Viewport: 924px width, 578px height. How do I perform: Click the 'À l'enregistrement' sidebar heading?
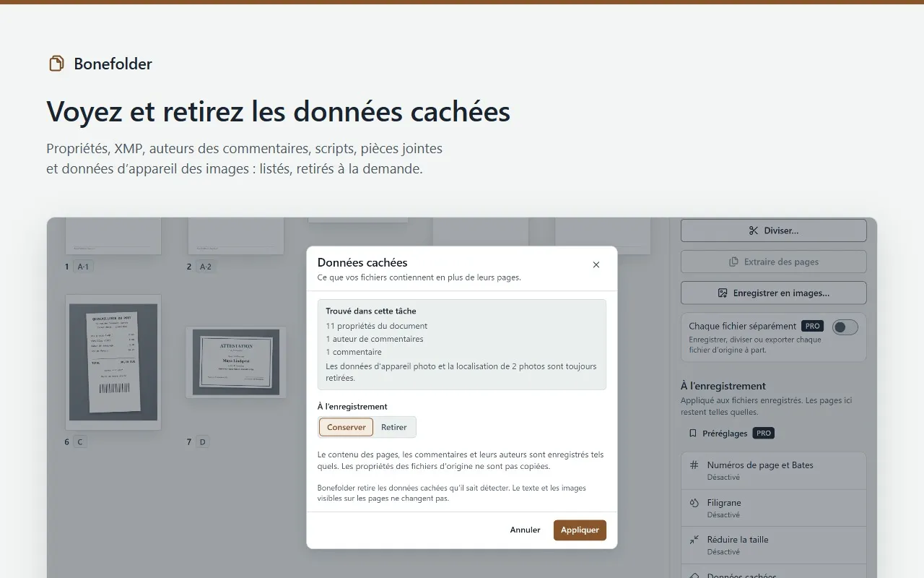click(723, 386)
